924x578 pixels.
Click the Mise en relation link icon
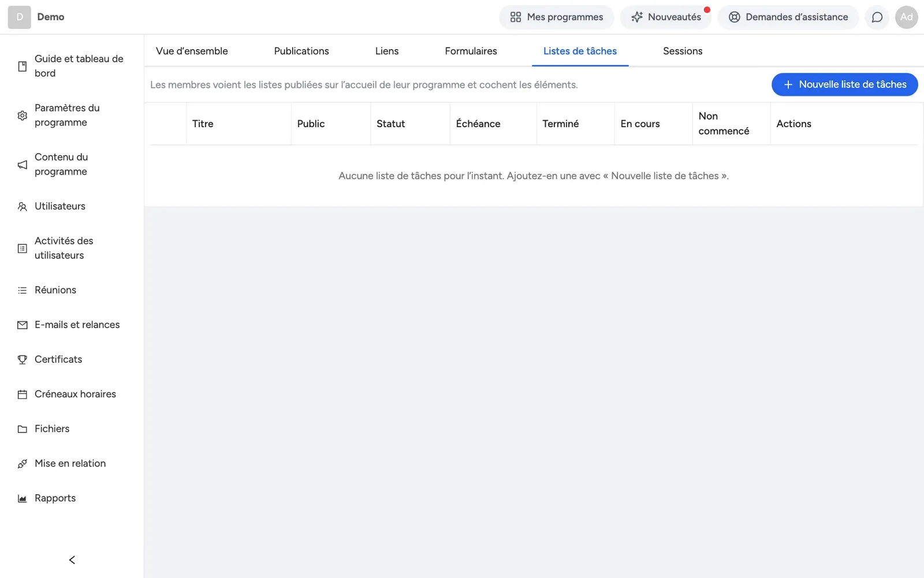pyautogui.click(x=23, y=464)
